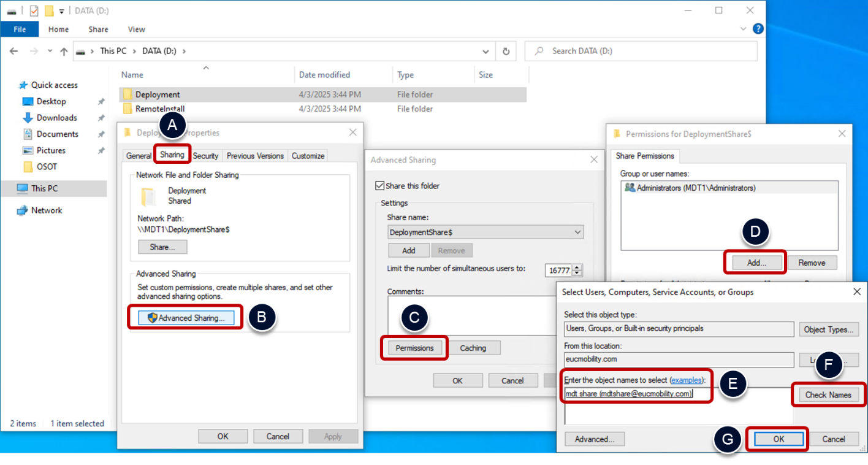
Task: Click the Check Names button
Action: (828, 394)
